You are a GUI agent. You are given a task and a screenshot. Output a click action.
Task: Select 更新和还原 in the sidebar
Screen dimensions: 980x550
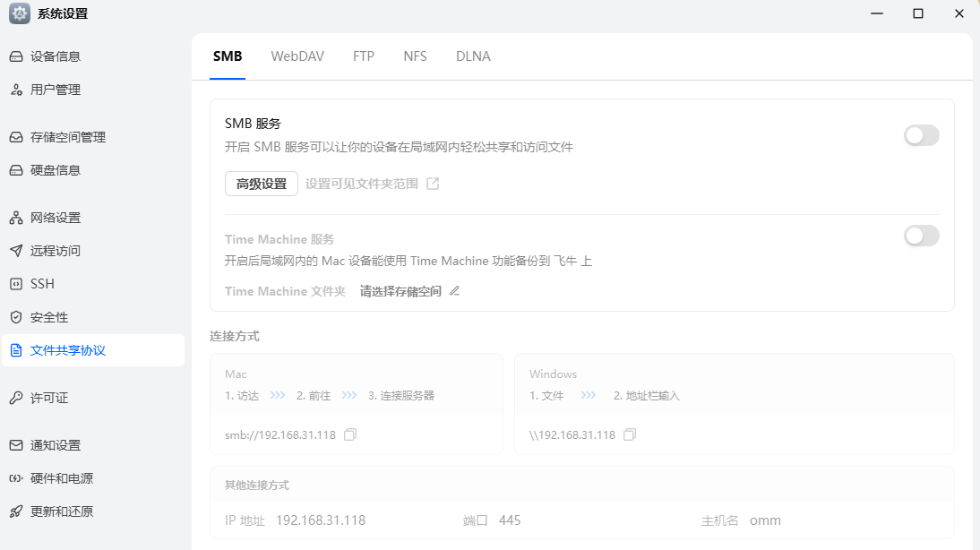56,511
